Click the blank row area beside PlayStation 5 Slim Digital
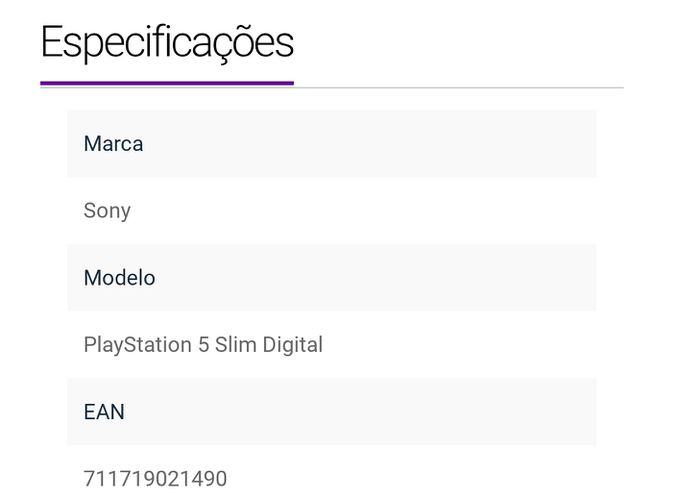678x500 pixels. click(x=460, y=345)
